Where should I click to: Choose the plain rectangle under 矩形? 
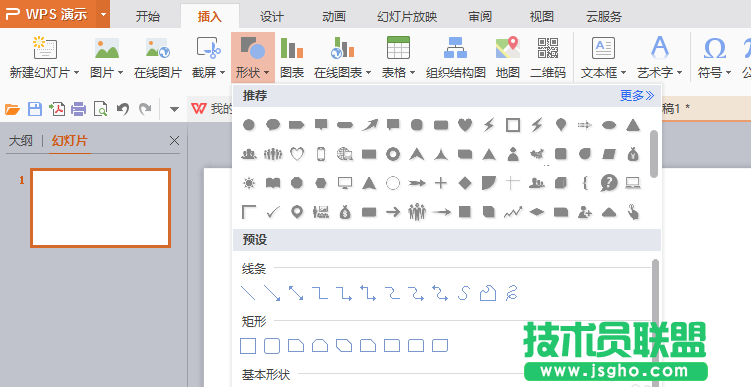pos(248,346)
